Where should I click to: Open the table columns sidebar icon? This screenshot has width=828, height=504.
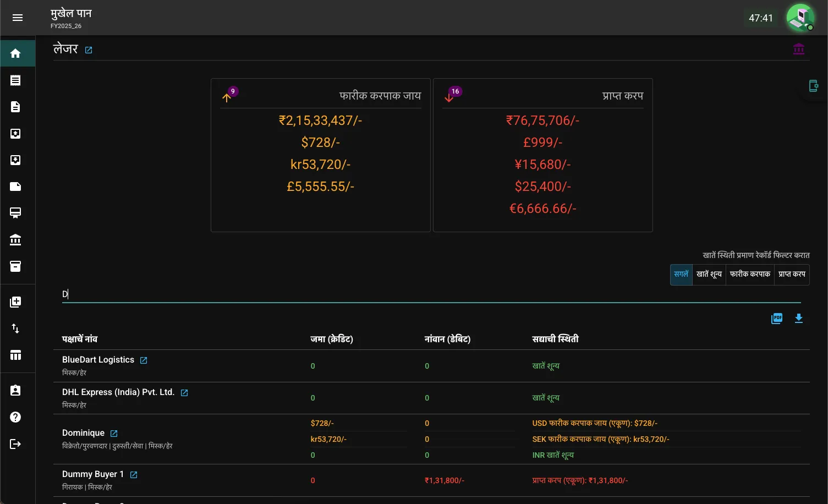click(15, 355)
